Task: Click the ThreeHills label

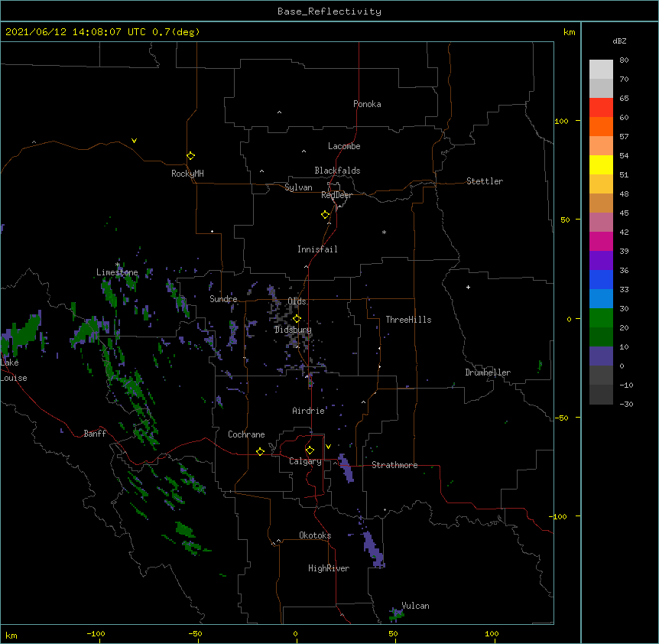Action: (x=408, y=320)
